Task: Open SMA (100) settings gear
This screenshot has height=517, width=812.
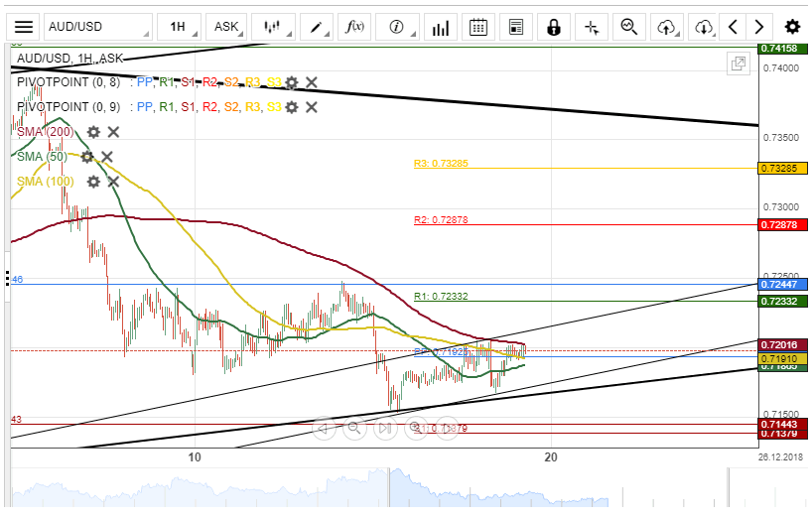Action: pos(93,182)
